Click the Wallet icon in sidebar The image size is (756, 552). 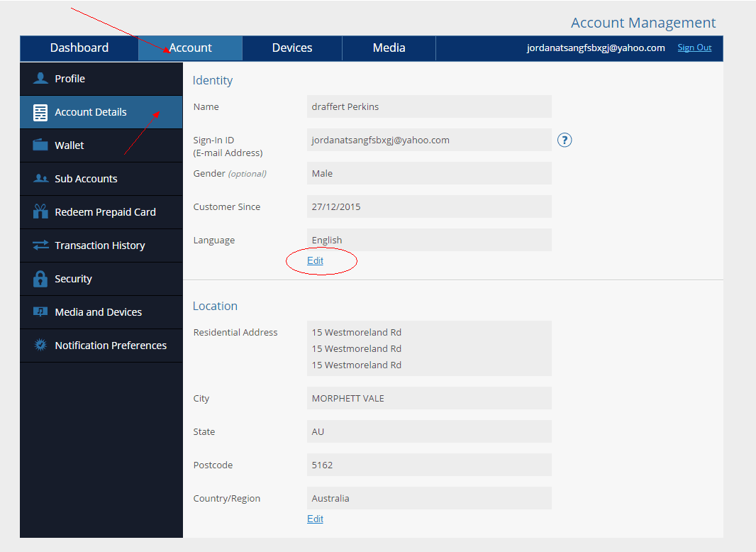[40, 145]
